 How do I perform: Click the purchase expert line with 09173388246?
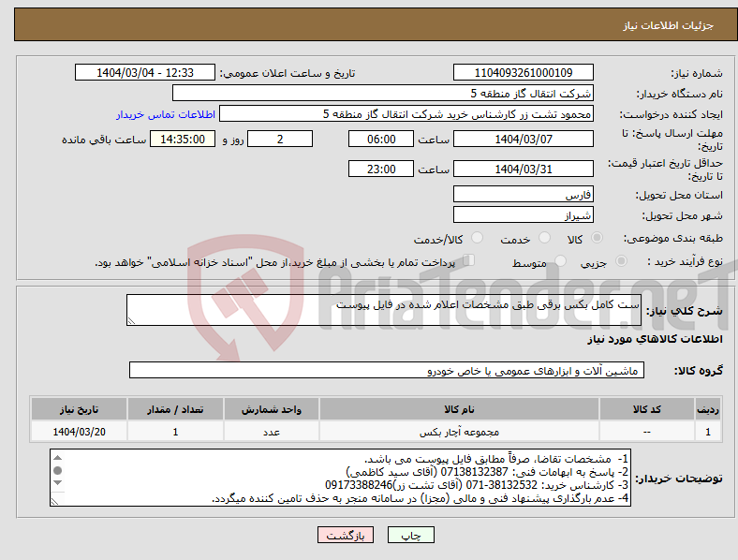pyautogui.click(x=477, y=485)
